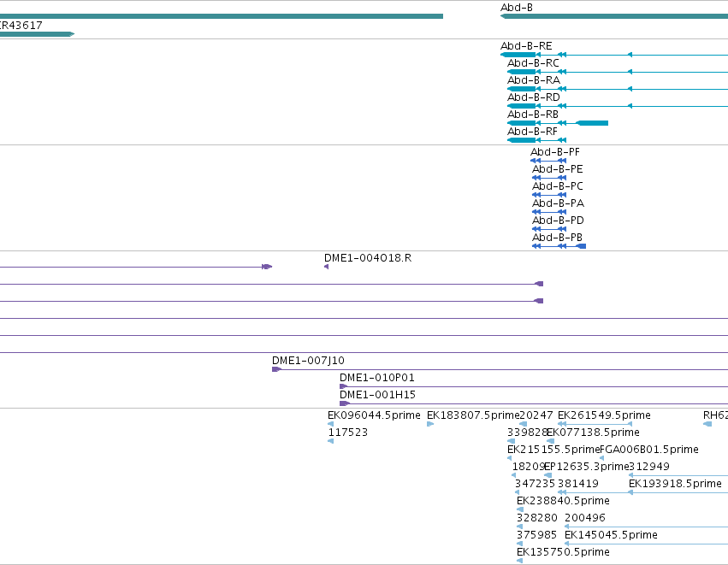
Task: Click the DME1-010P01 purple arrow glyph
Action: 344,386
